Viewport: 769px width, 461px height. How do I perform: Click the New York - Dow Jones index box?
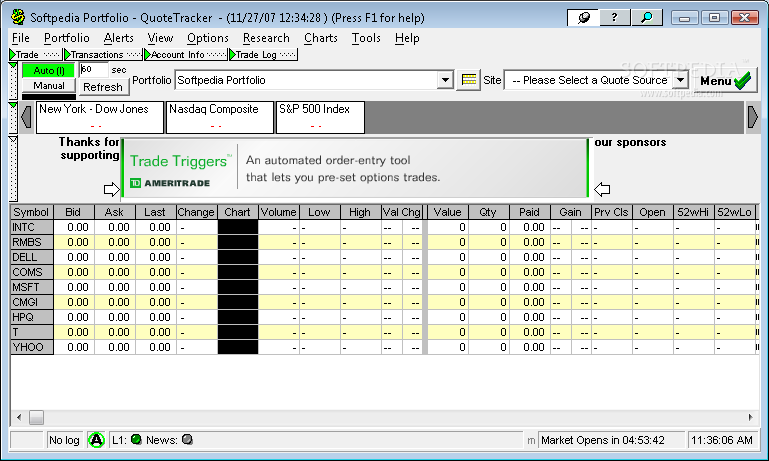coord(100,117)
